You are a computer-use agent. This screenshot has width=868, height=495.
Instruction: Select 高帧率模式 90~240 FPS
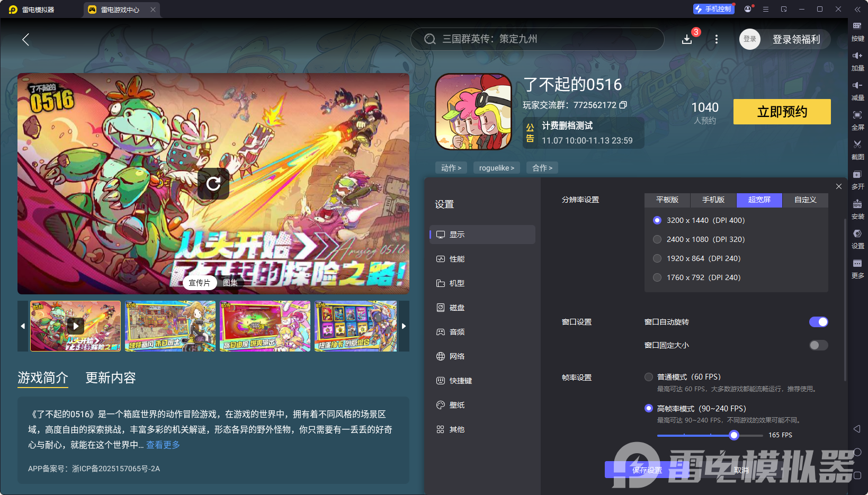point(649,408)
